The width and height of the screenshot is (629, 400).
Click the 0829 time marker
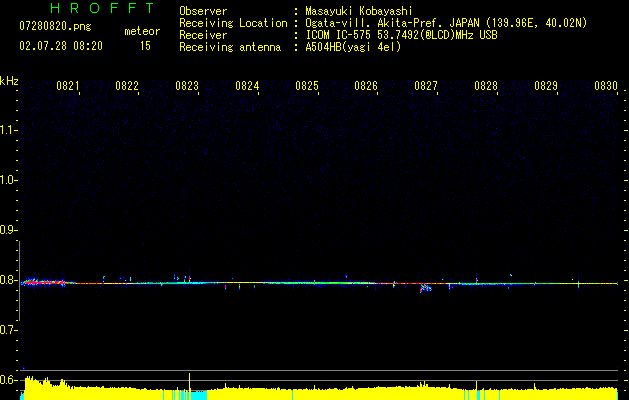(x=546, y=86)
